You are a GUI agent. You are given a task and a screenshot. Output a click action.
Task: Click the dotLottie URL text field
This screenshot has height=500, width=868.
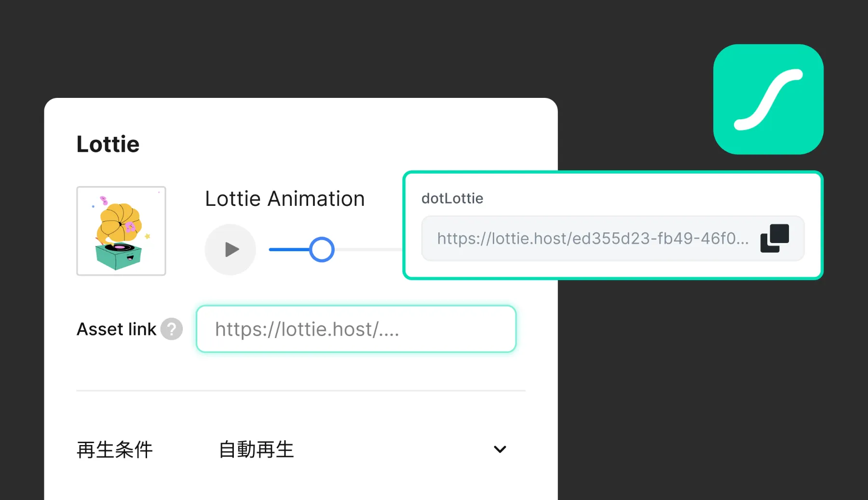(613, 238)
